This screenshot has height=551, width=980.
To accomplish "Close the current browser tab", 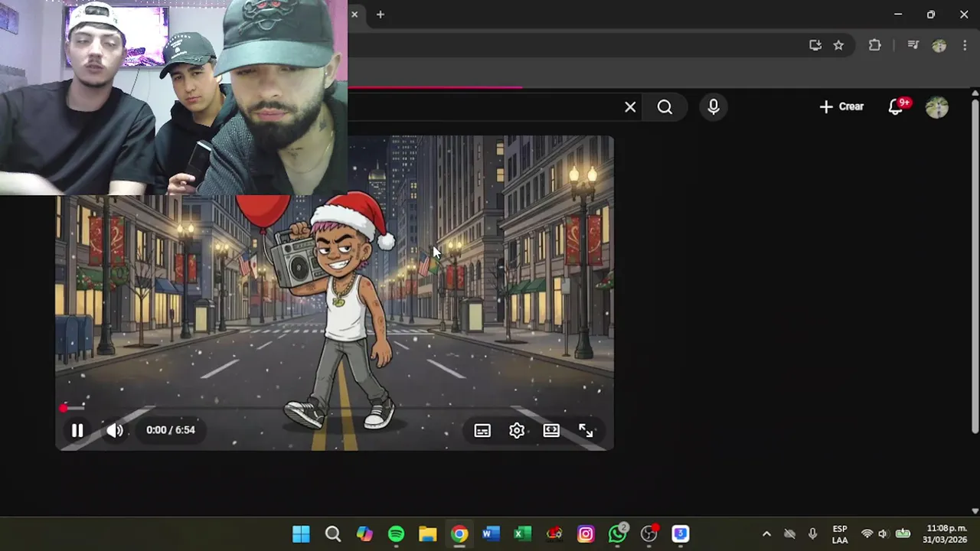I will click(x=354, y=15).
